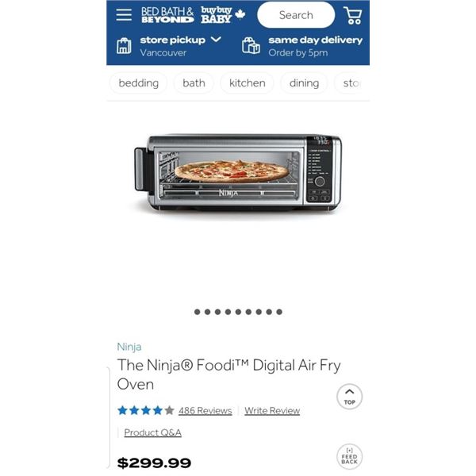
Task: Open the Feedback round button
Action: (349, 456)
